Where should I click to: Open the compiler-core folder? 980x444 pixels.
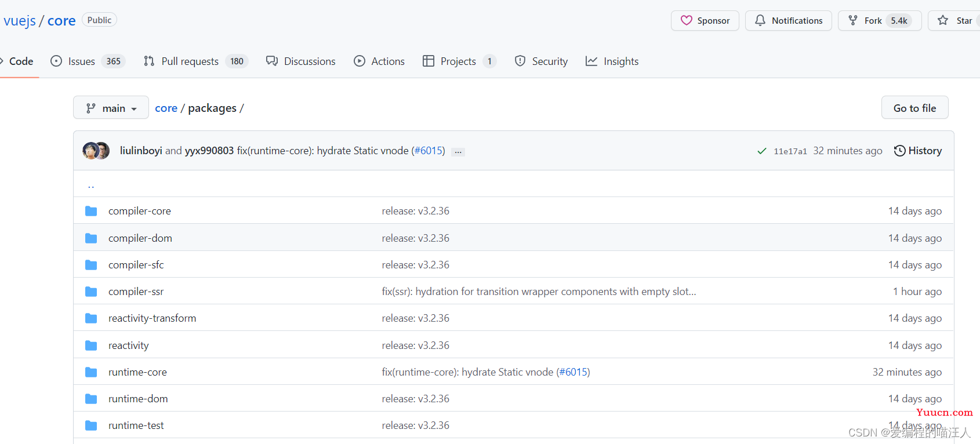coord(140,211)
